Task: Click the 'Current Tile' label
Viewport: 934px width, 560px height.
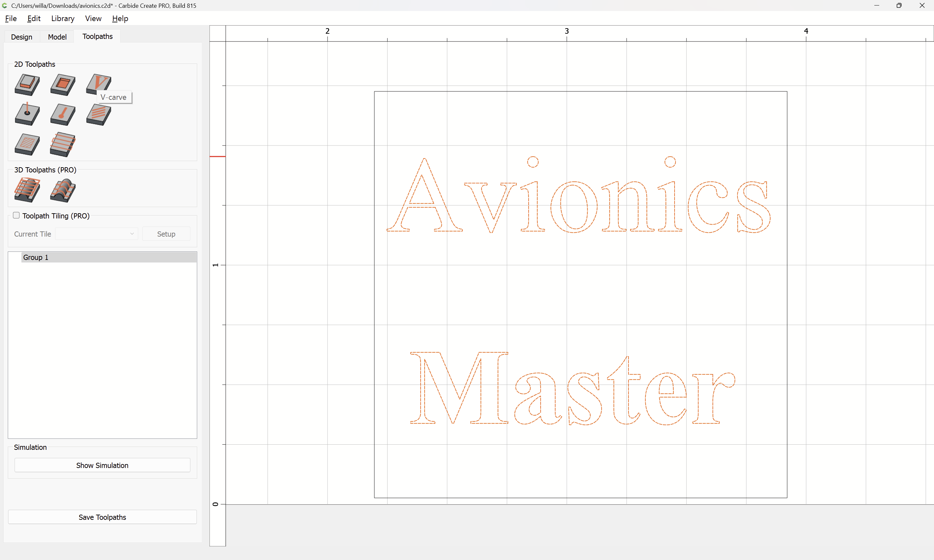Action: [x=32, y=234]
